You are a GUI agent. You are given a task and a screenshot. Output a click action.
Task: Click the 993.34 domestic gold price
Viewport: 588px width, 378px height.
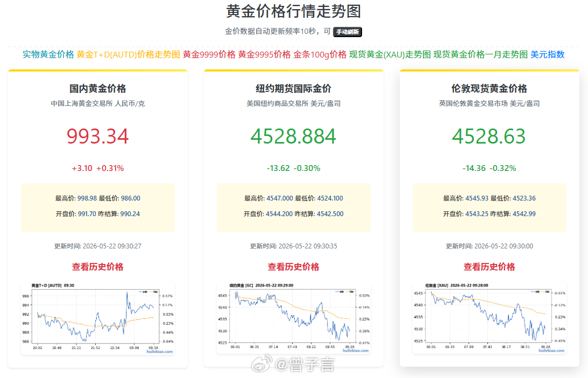click(97, 136)
